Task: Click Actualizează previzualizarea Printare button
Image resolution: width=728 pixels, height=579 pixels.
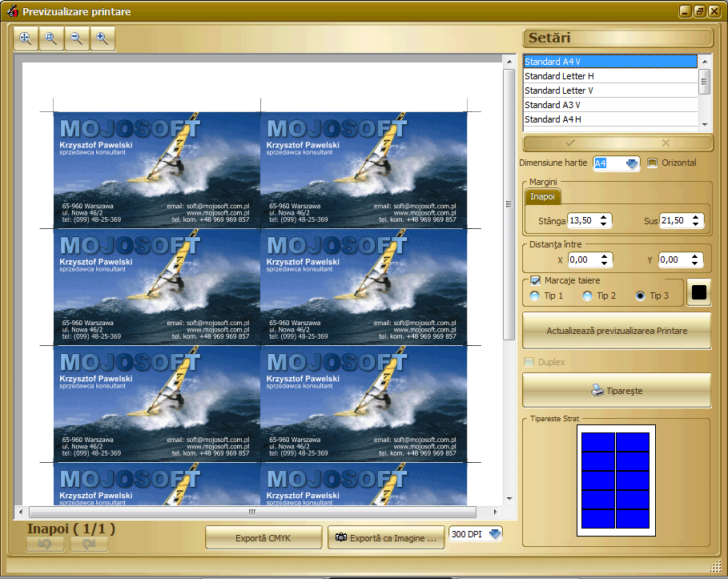Action: pos(617,331)
